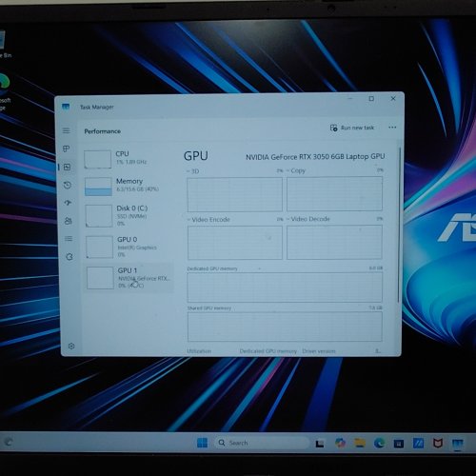Click the Microsoft Edge desktop shortcut
476x476 pixels.
5,92
